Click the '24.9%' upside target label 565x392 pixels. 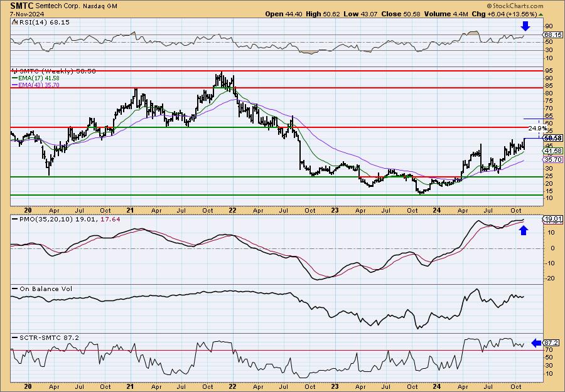coord(537,128)
